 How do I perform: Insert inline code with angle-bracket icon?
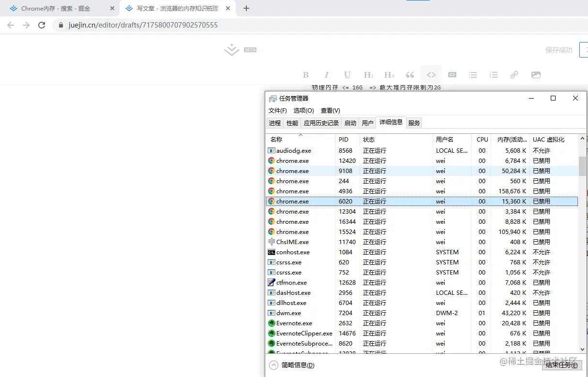click(431, 75)
